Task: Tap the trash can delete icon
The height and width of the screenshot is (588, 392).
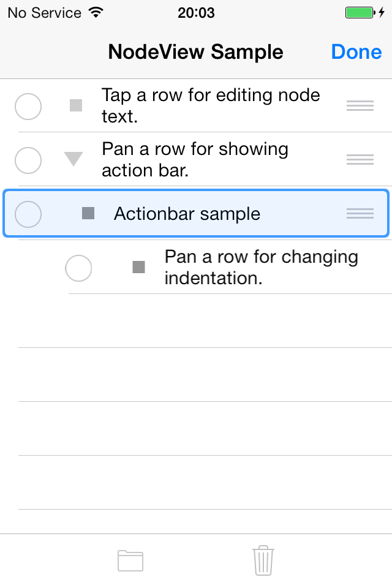Action: coord(263,560)
